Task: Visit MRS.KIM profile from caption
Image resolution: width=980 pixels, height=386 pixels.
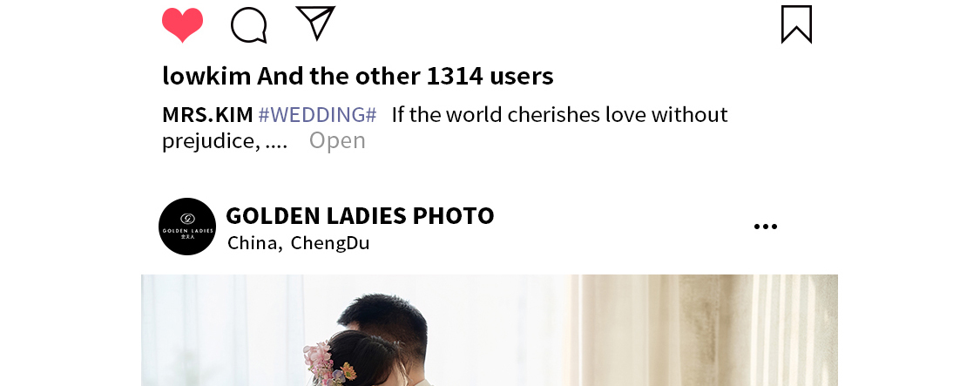Action: pyautogui.click(x=207, y=114)
